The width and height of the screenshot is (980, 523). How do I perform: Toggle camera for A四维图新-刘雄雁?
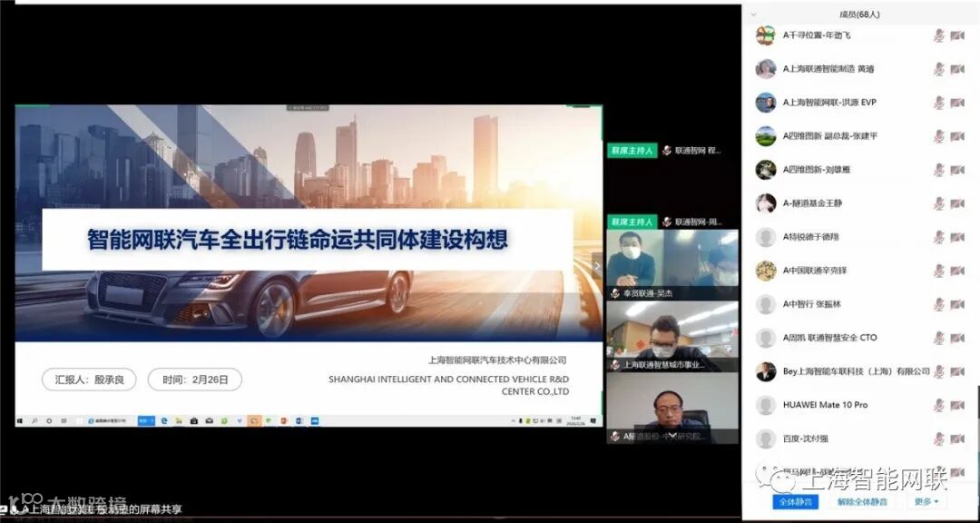coord(957,170)
